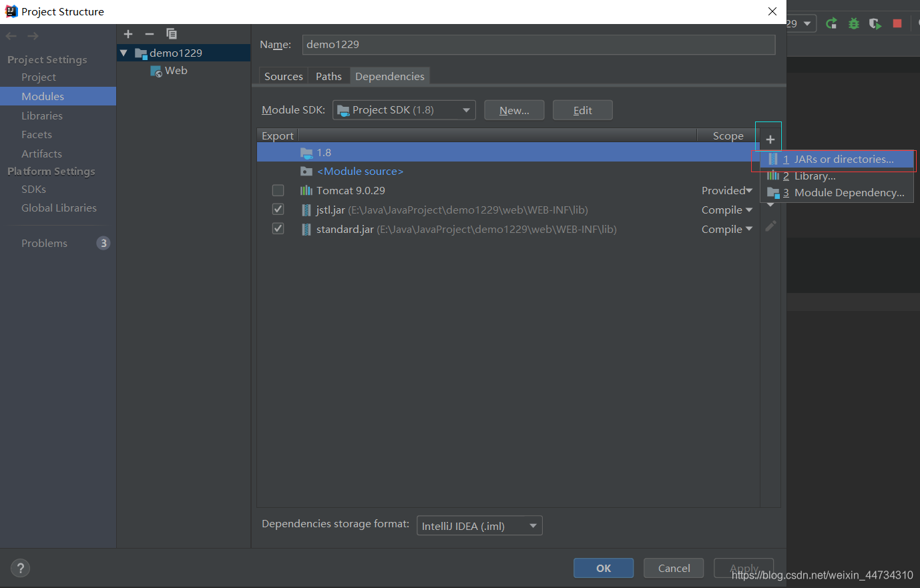Select the <Module source> row
The image size is (920, 588).
click(508, 172)
